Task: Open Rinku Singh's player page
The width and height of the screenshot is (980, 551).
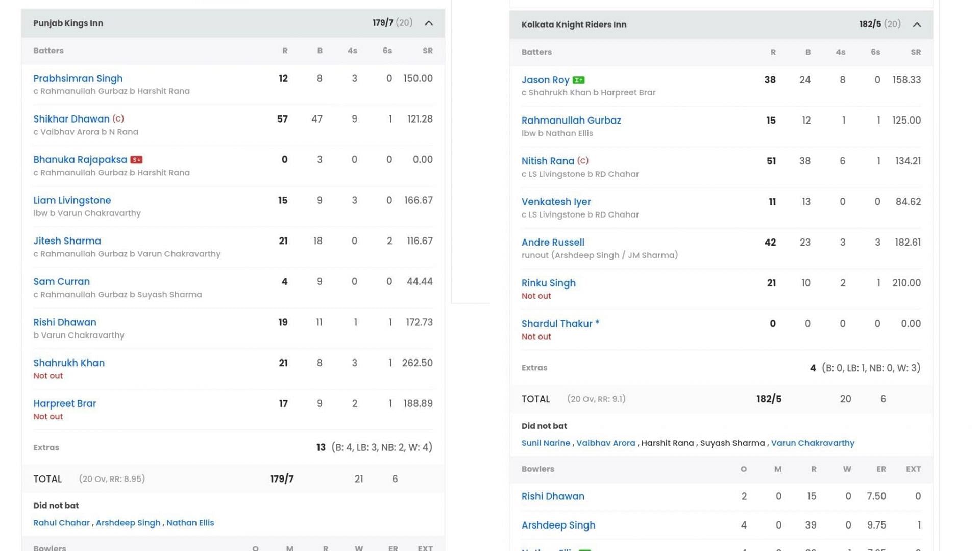Action: click(548, 283)
